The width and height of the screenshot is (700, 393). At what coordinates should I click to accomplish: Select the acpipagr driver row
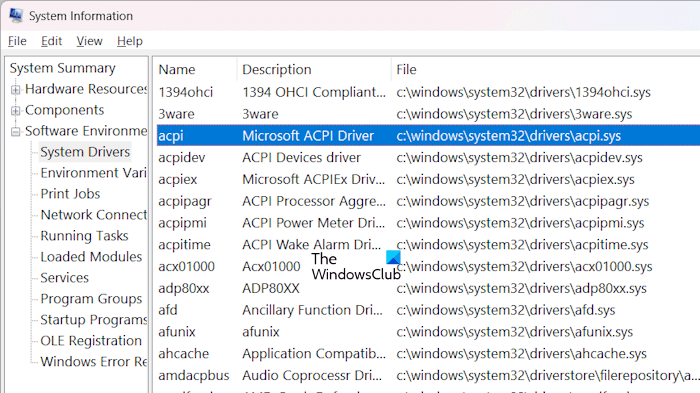pos(428,201)
